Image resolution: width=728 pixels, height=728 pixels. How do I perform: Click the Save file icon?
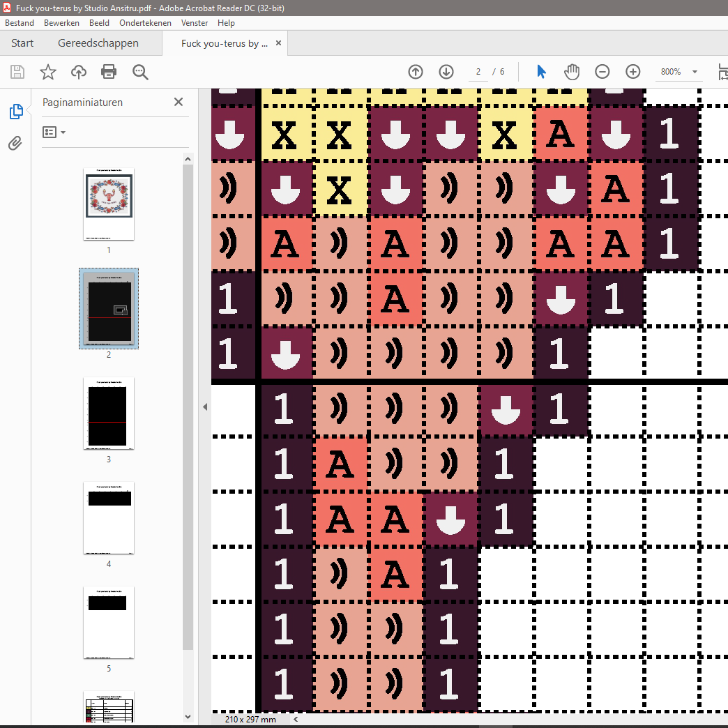coord(17,72)
